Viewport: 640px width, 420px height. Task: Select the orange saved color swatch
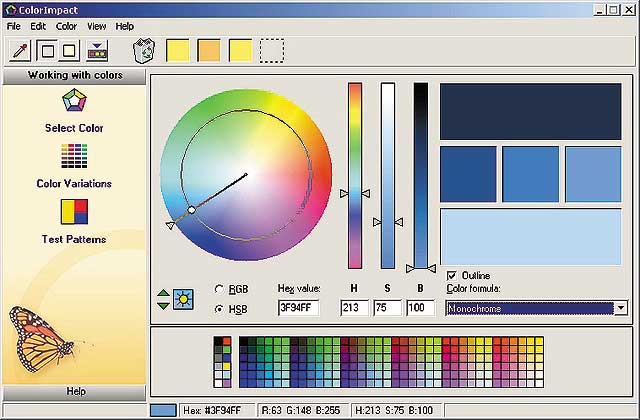(209, 51)
